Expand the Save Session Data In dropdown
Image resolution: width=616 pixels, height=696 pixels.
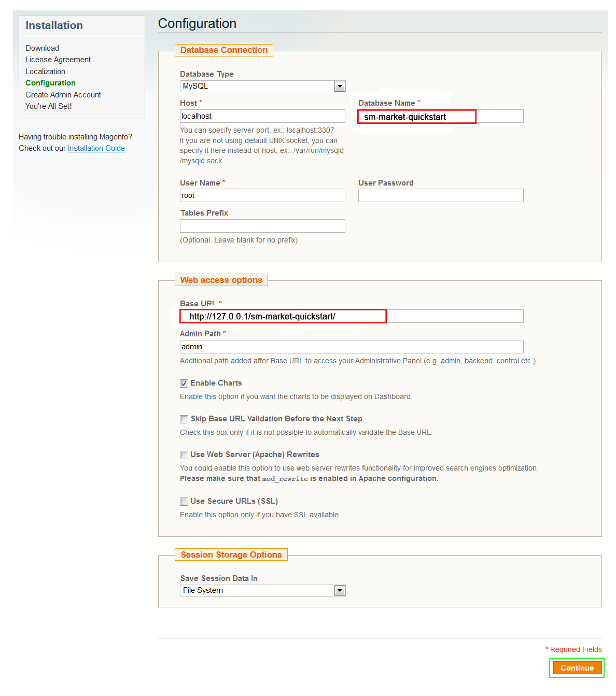tap(340, 590)
